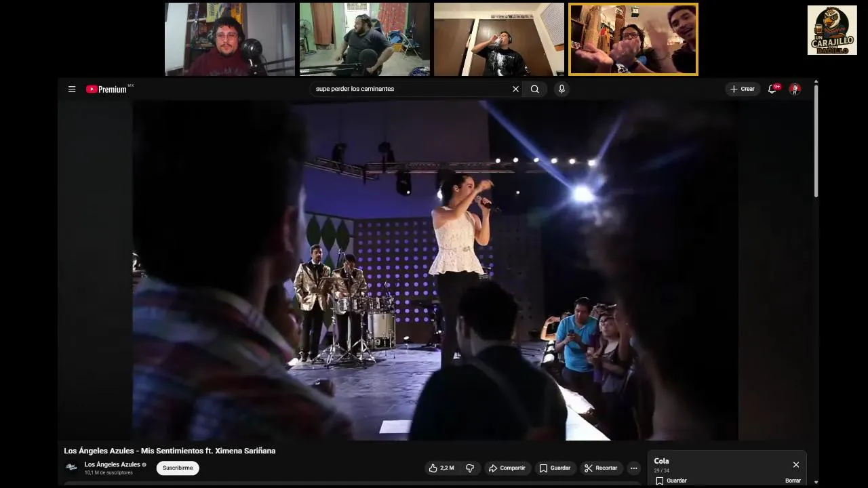This screenshot has height=488, width=868.
Task: Start voice search with microphone
Action: pyautogui.click(x=561, y=89)
